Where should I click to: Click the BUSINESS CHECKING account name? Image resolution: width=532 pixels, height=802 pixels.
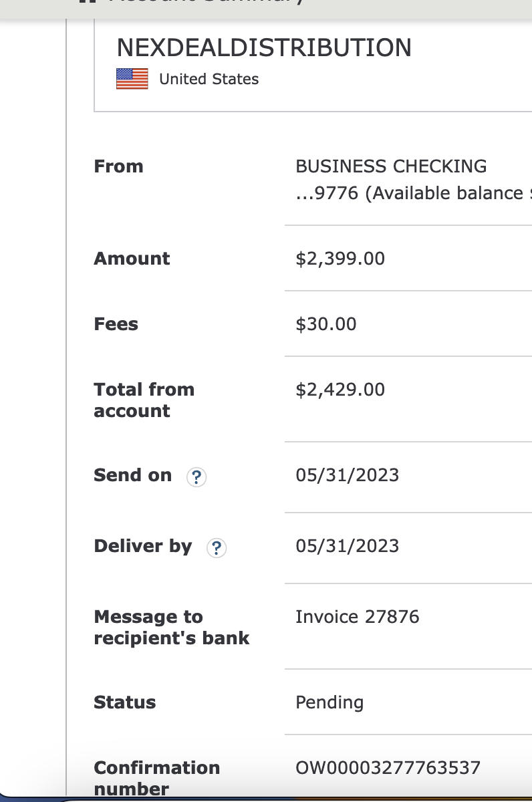(x=391, y=166)
